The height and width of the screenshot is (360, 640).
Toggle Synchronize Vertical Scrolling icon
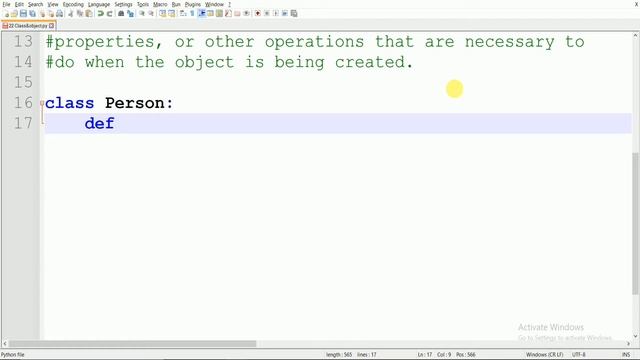point(162,13)
